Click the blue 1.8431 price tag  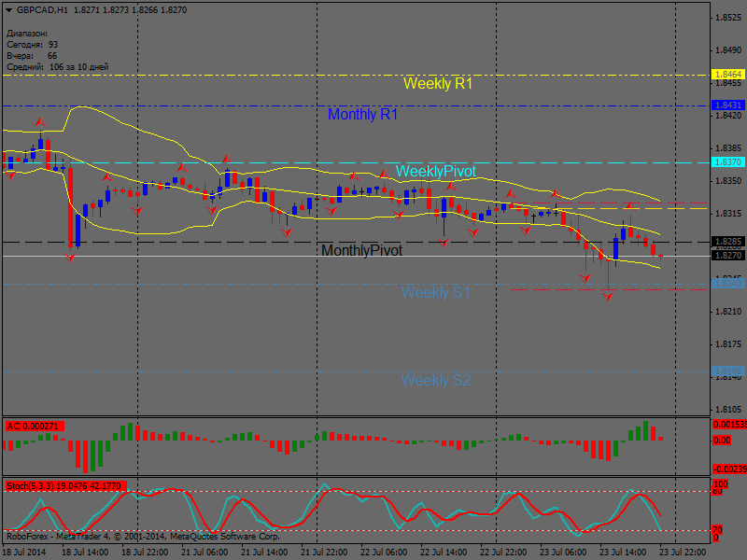click(x=727, y=106)
